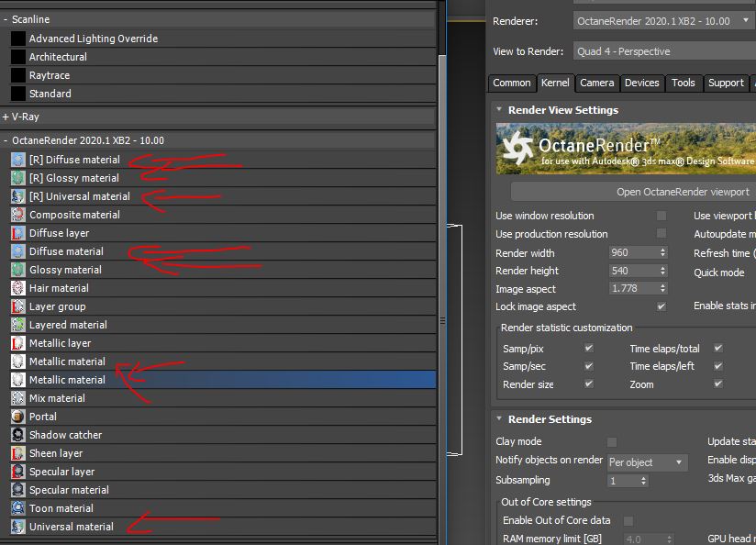Switch to the Kernel tab
Viewport: 756px width, 545px height.
click(555, 83)
